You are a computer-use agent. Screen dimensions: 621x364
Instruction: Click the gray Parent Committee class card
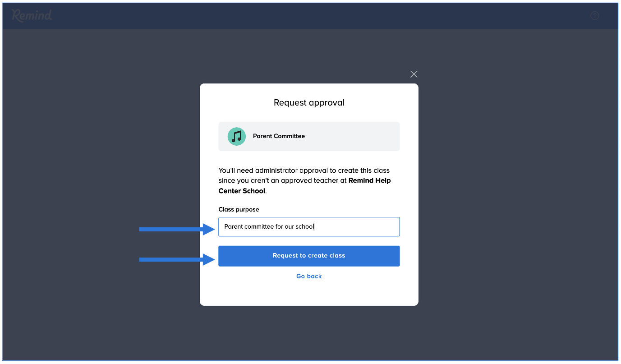tap(352, 136)
